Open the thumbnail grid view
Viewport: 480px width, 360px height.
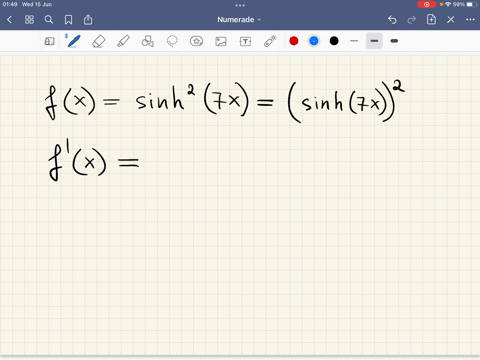pyautogui.click(x=29, y=20)
